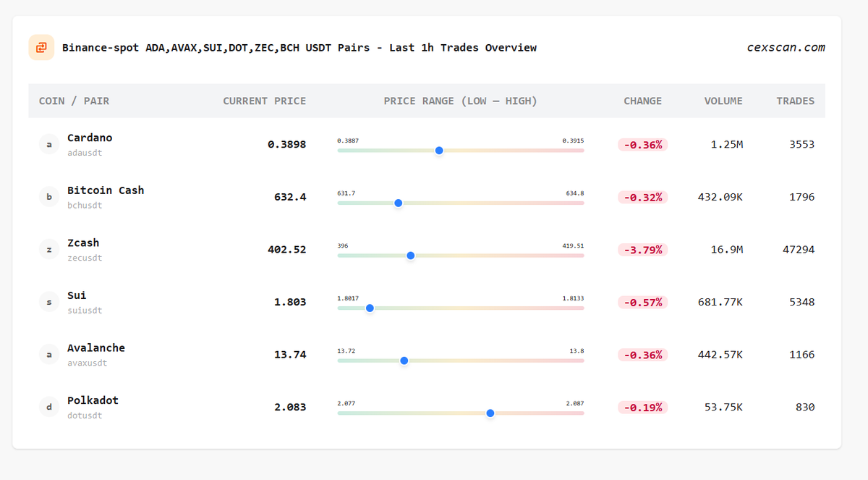Open the cexscan.com website link

click(x=786, y=47)
